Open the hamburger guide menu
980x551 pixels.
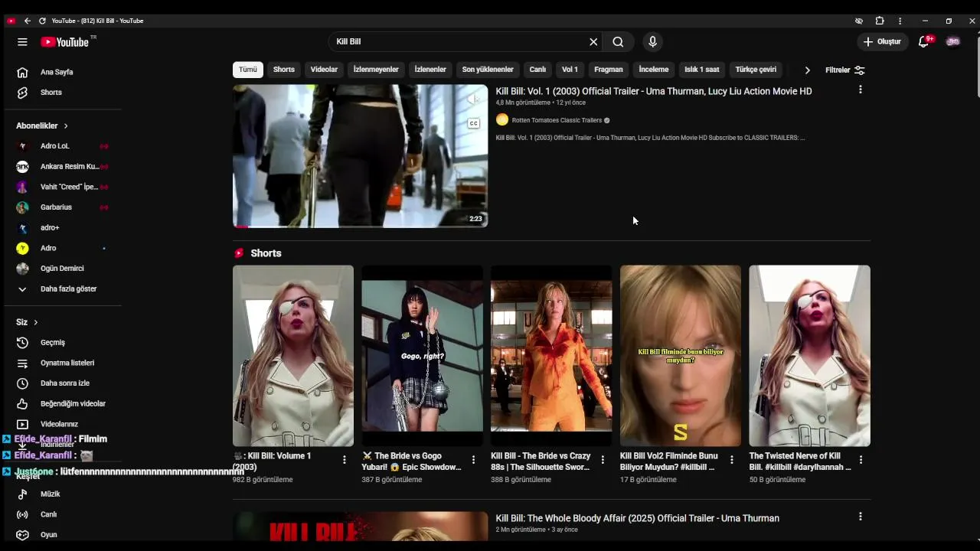[x=22, y=42]
